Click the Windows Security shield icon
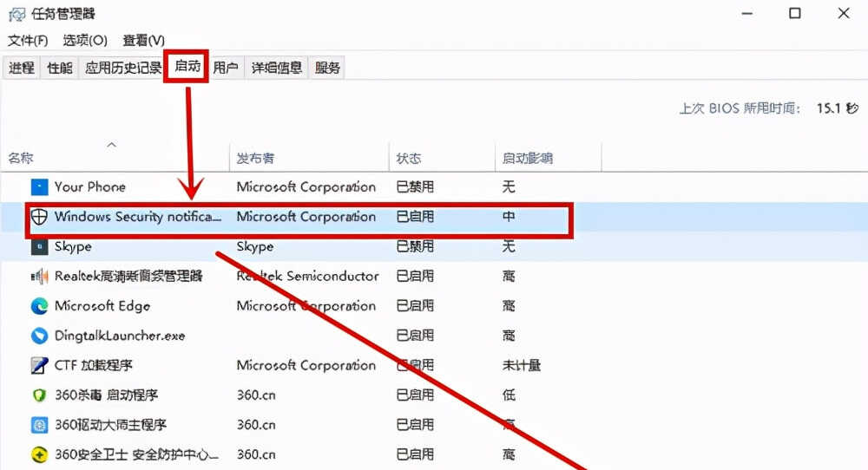 [39, 217]
